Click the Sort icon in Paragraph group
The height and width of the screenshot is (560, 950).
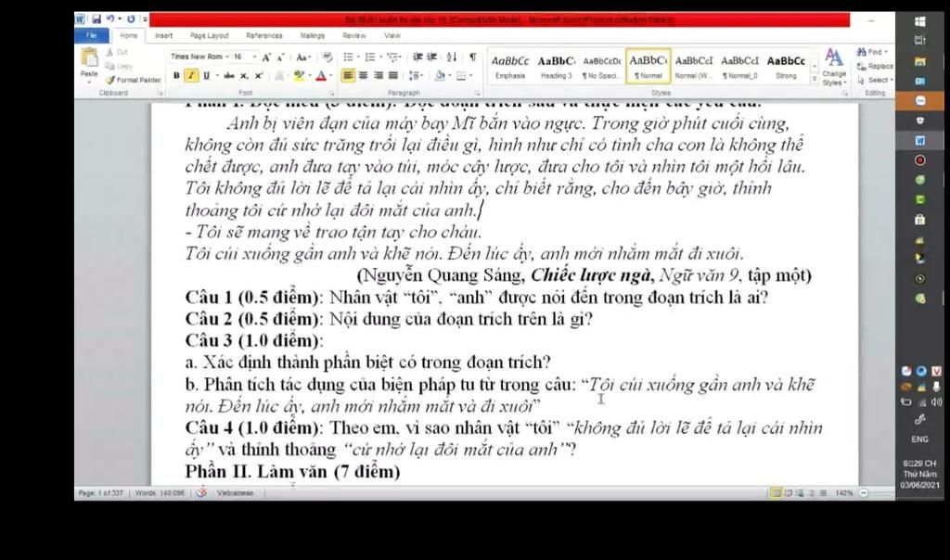pos(452,57)
